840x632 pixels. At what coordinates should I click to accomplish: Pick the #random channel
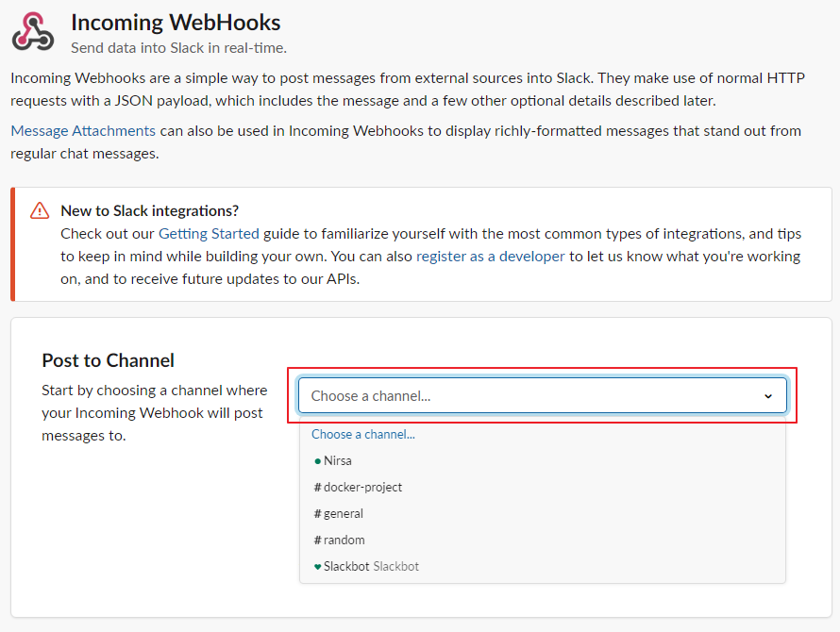[x=542, y=540]
